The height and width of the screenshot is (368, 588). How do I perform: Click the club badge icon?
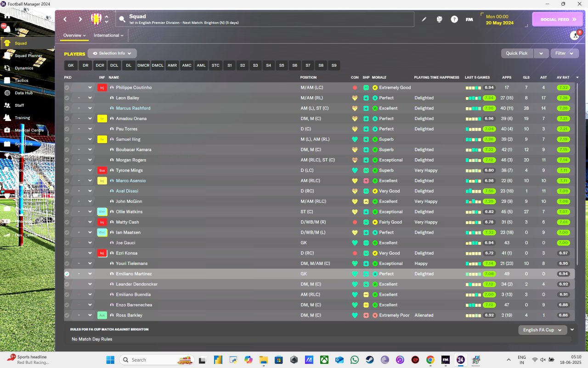pos(96,19)
